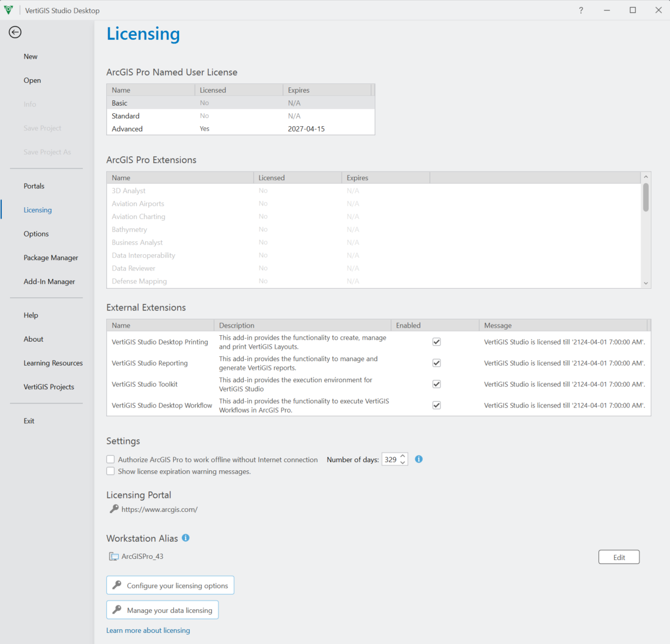Screen dimensions: 670x644
Task: Click Licensed header in Named User License table
Action: point(239,90)
